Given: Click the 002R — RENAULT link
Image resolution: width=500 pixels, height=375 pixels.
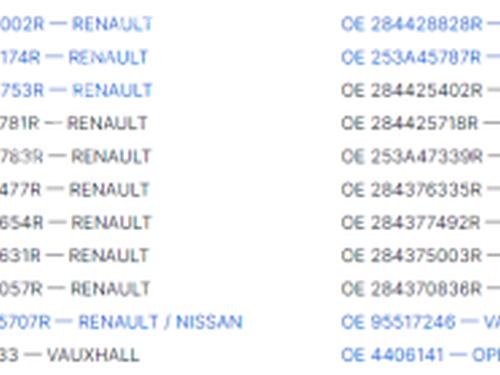Looking at the screenshot, I should point(76,24).
